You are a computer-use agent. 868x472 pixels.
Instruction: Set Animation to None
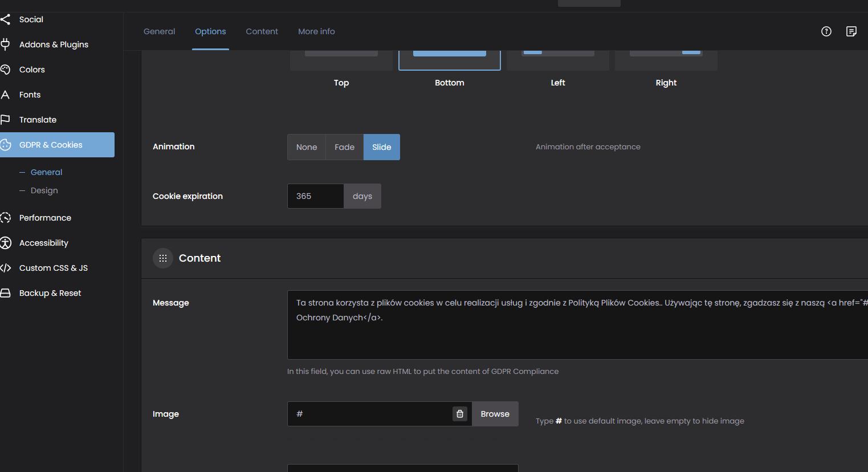(x=307, y=147)
